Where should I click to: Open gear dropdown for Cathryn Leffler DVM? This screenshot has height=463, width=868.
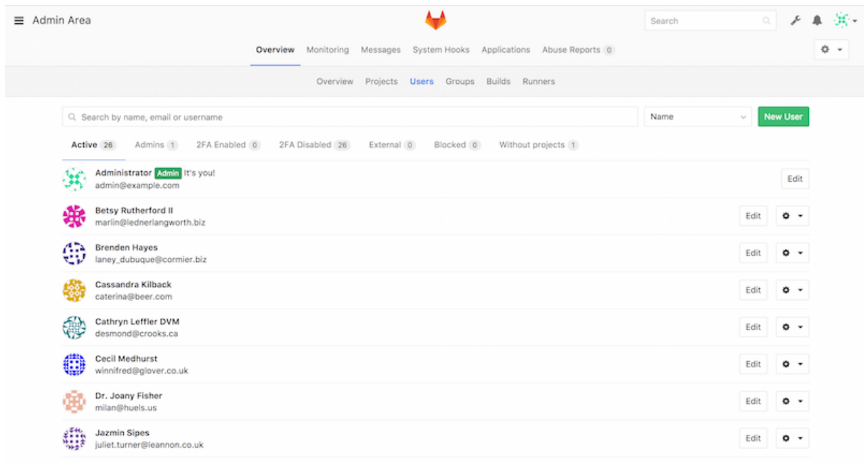tap(792, 327)
